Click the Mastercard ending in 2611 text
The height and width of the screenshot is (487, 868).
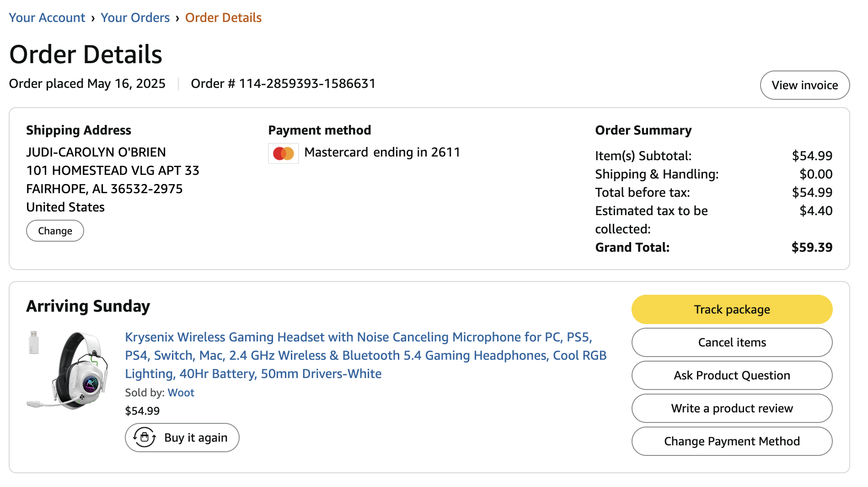[382, 152]
